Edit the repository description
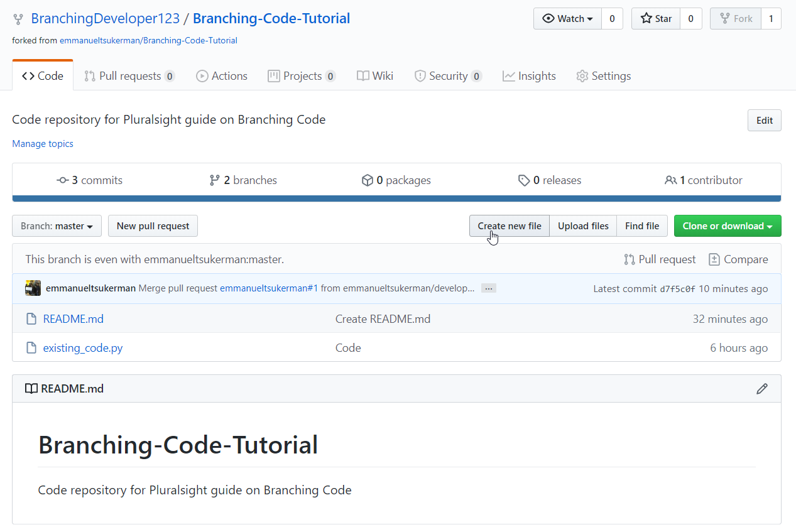The image size is (796, 532). [765, 121]
